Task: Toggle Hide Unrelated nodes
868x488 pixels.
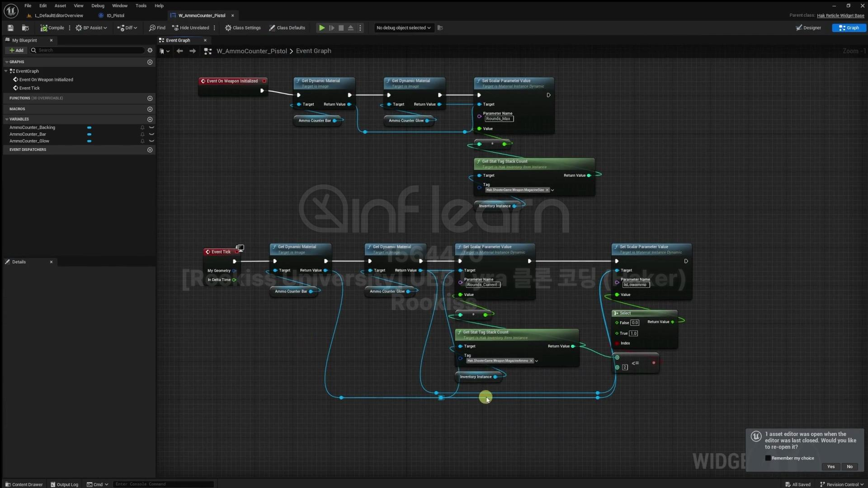Action: coord(190,28)
